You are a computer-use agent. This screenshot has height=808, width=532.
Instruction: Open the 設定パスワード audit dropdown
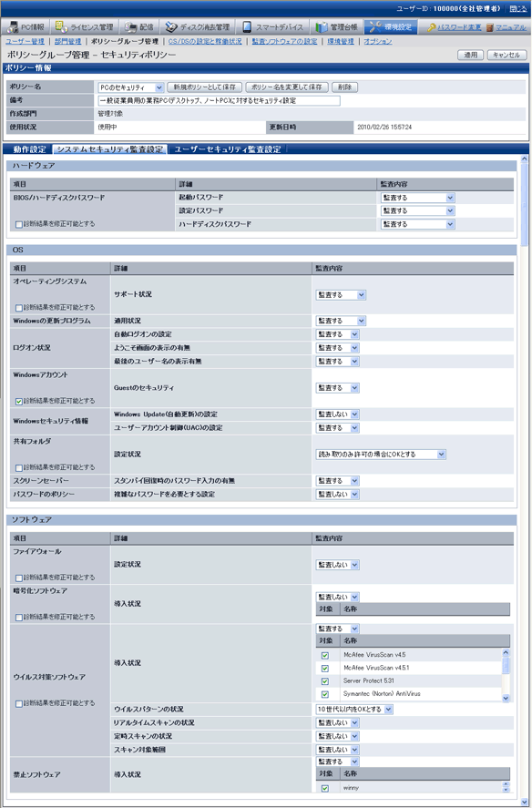417,210
